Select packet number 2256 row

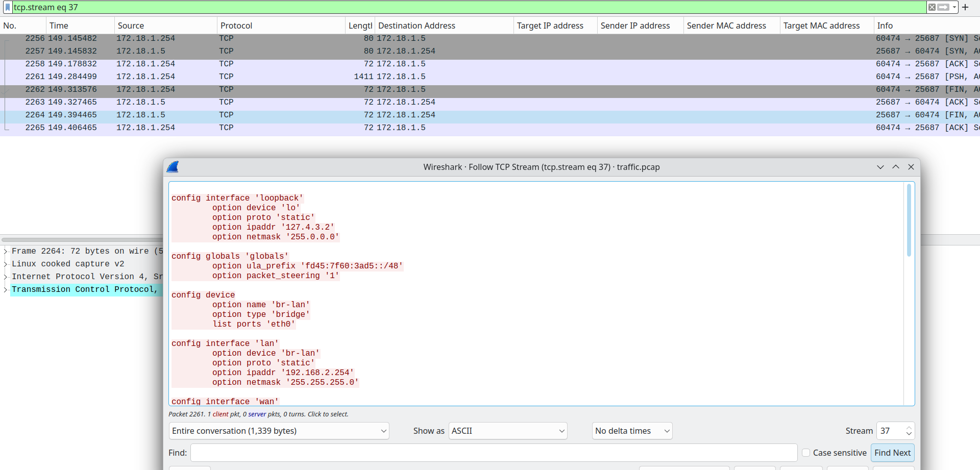pos(490,38)
